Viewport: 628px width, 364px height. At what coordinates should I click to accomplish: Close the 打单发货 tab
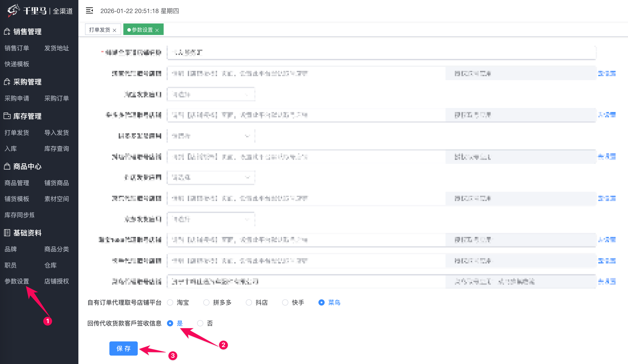(x=114, y=30)
